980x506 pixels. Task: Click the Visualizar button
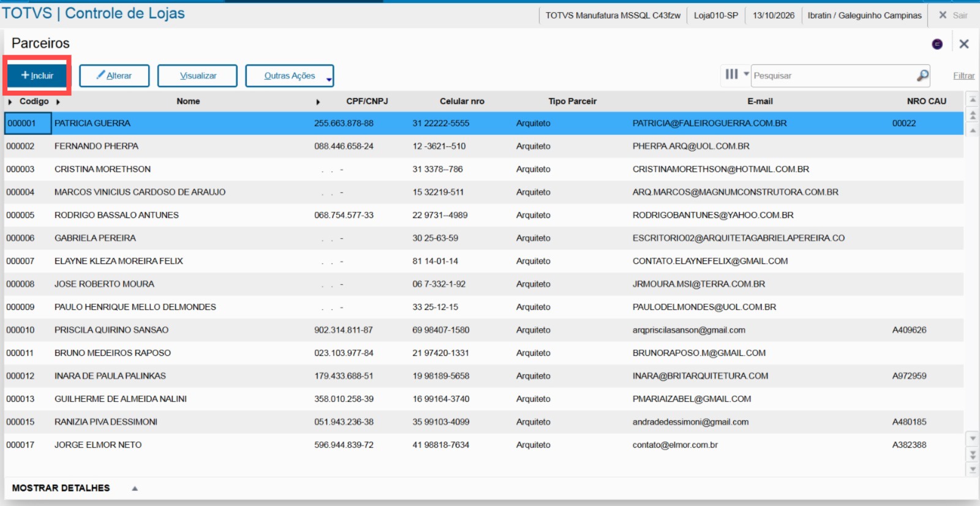point(197,75)
